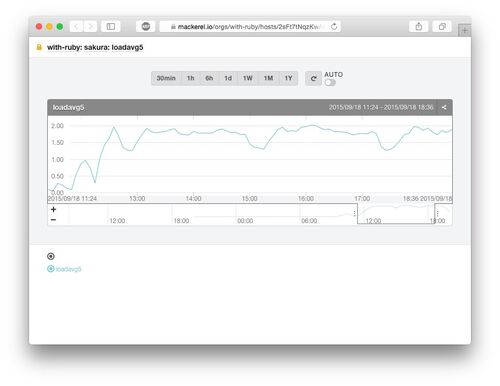Toggle the Safari sidebar
The height and width of the screenshot is (386, 500).
(111, 26)
